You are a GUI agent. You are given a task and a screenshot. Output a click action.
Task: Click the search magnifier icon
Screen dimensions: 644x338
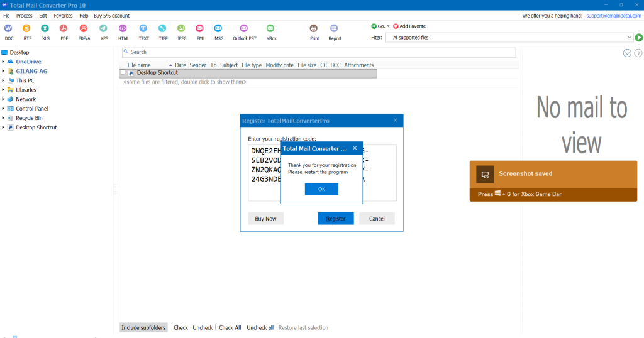pos(126,52)
